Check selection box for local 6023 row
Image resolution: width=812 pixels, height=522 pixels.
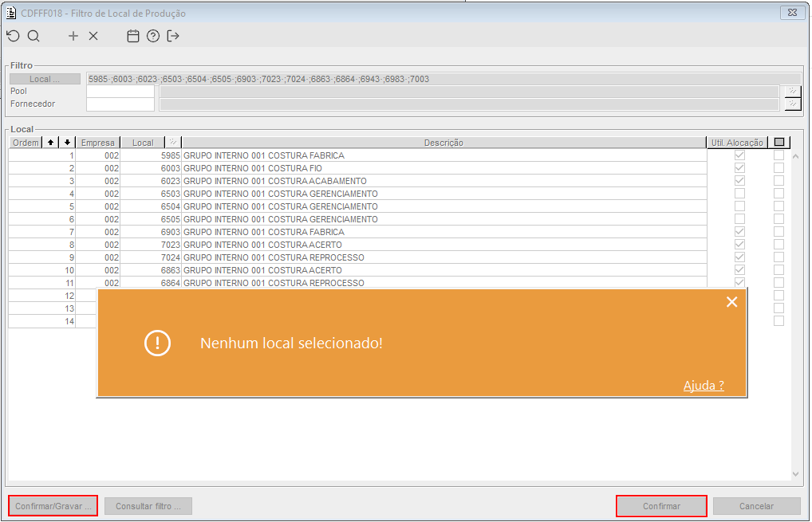tap(778, 181)
